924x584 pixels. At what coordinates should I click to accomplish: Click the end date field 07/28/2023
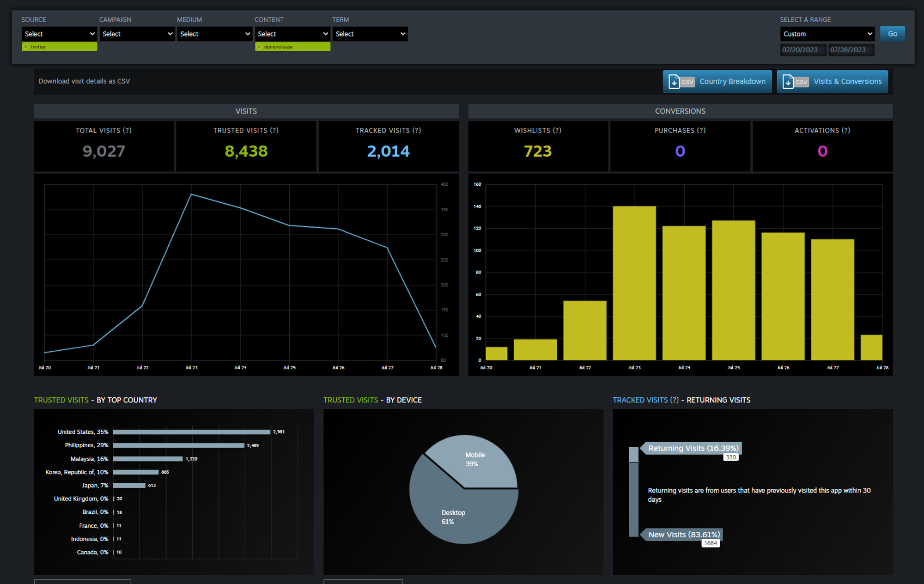851,50
